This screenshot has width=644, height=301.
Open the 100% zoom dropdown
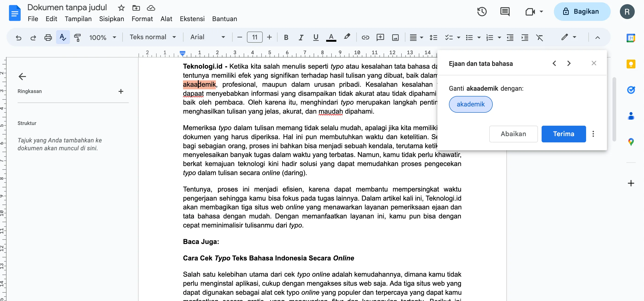coord(102,37)
